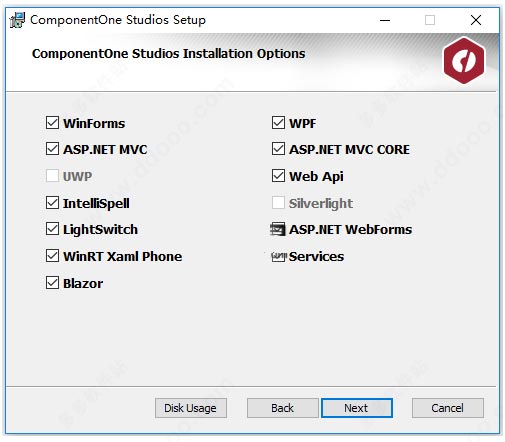Click the Services icon
This screenshot has height=442, width=505.
click(x=279, y=256)
